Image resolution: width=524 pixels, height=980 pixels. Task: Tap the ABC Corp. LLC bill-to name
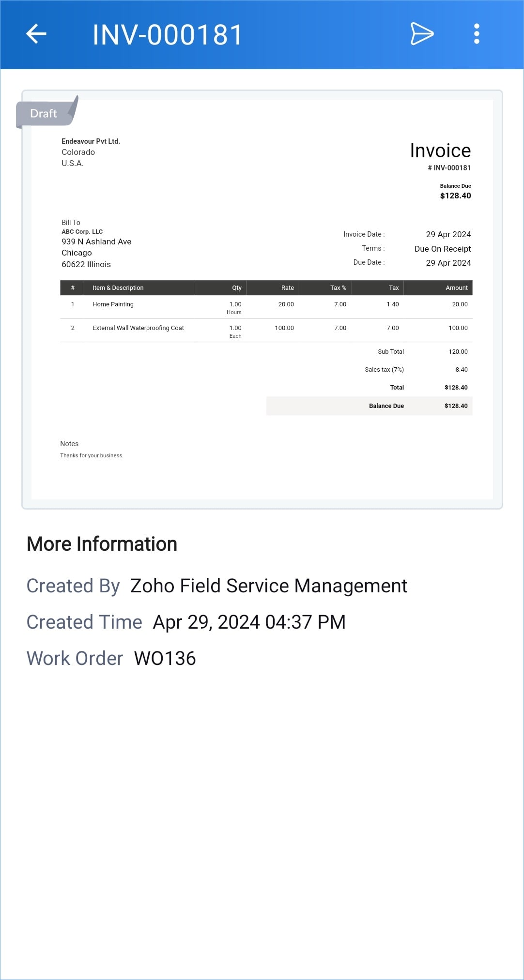[x=82, y=232]
